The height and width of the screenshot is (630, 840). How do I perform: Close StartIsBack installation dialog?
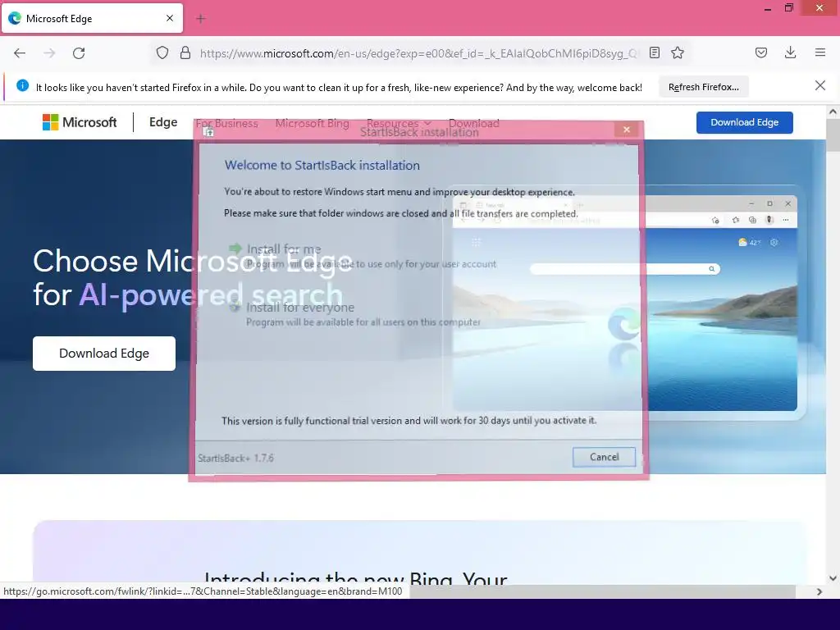click(x=626, y=130)
